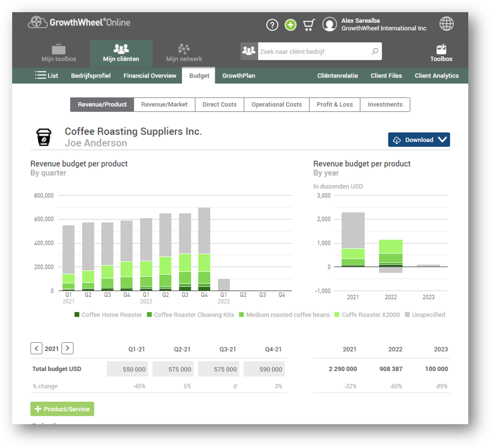Click the -45% change value
Image resolution: width=492 pixels, height=448 pixels.
[139, 386]
